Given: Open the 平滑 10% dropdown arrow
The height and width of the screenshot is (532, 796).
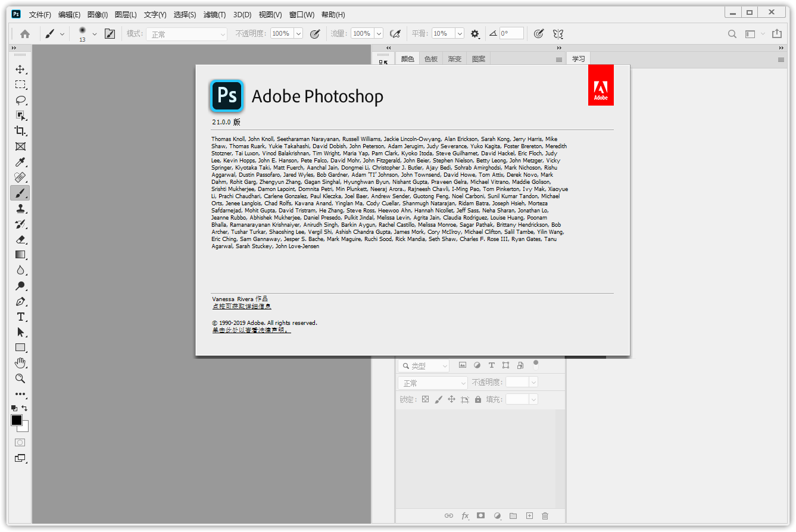Looking at the screenshot, I should click(459, 34).
